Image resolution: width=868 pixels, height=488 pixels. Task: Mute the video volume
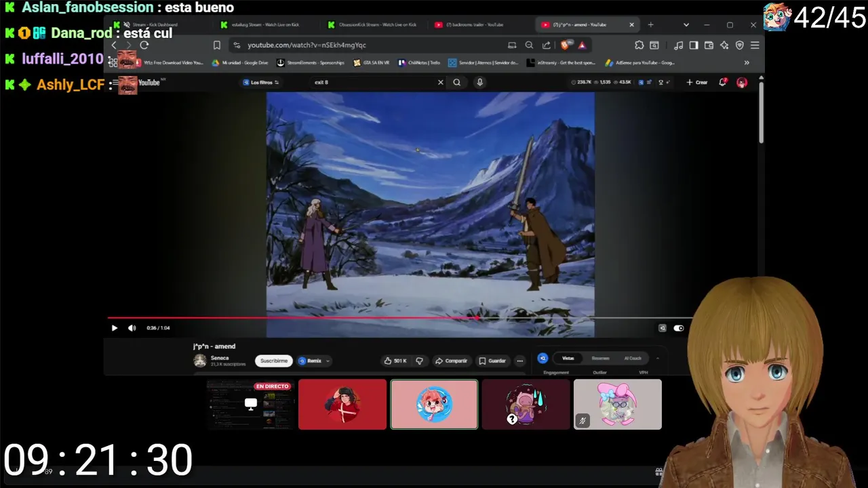tap(132, 328)
